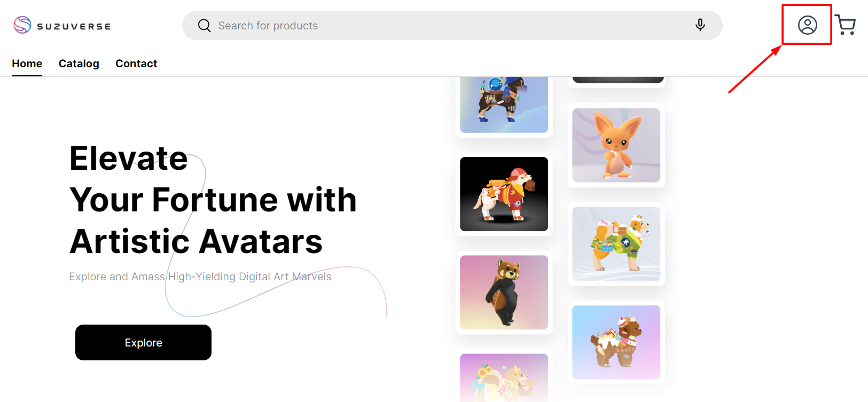Click the 'Explore and Amass' subtitle text
The height and width of the screenshot is (402, 868).
[200, 277]
